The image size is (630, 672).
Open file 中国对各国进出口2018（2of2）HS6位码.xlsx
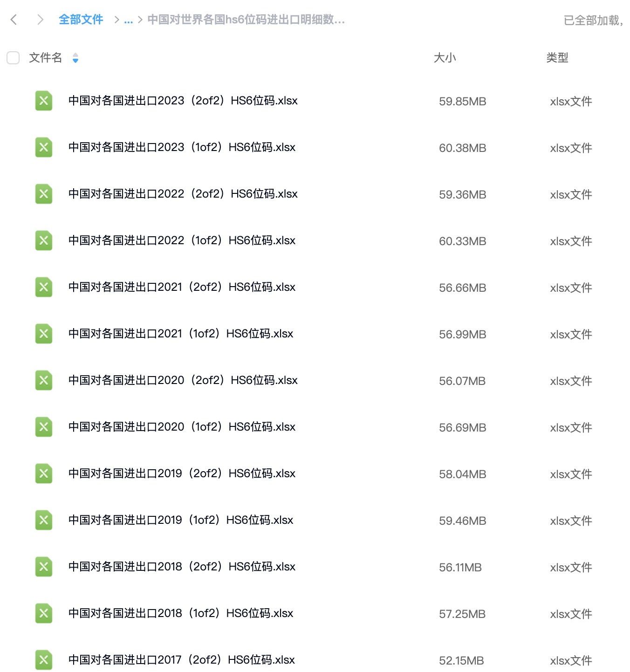click(x=182, y=567)
